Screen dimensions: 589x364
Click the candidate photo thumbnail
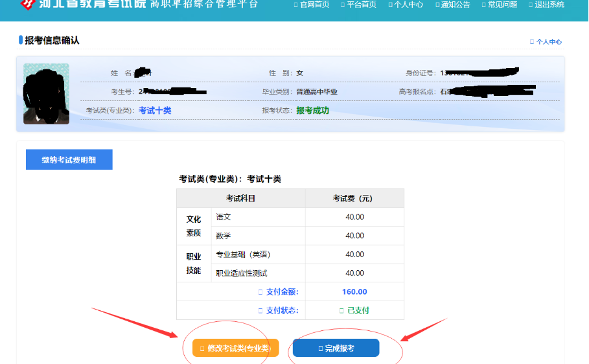[x=46, y=94]
